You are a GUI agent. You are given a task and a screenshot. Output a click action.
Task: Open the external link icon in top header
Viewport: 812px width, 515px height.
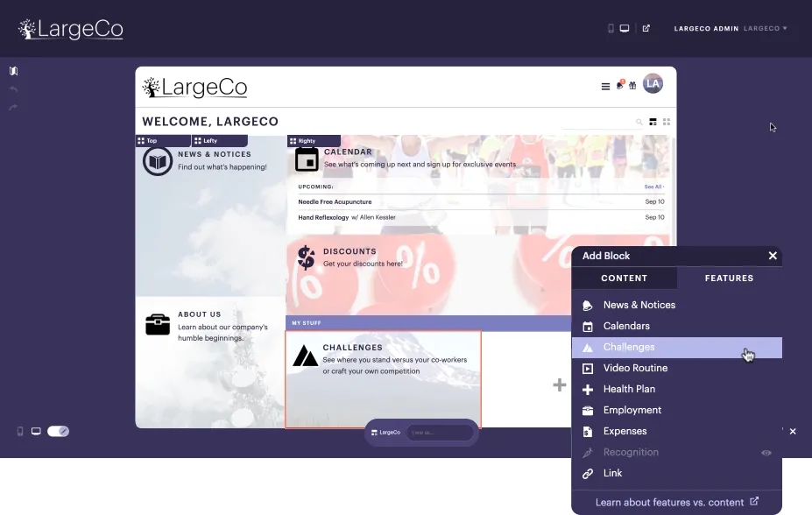point(646,29)
